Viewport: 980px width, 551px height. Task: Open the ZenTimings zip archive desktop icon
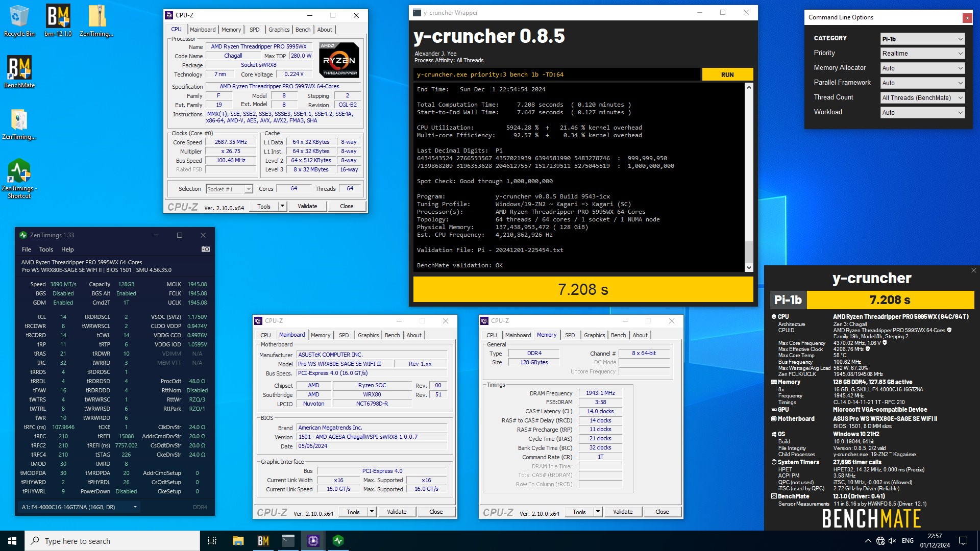tap(96, 21)
